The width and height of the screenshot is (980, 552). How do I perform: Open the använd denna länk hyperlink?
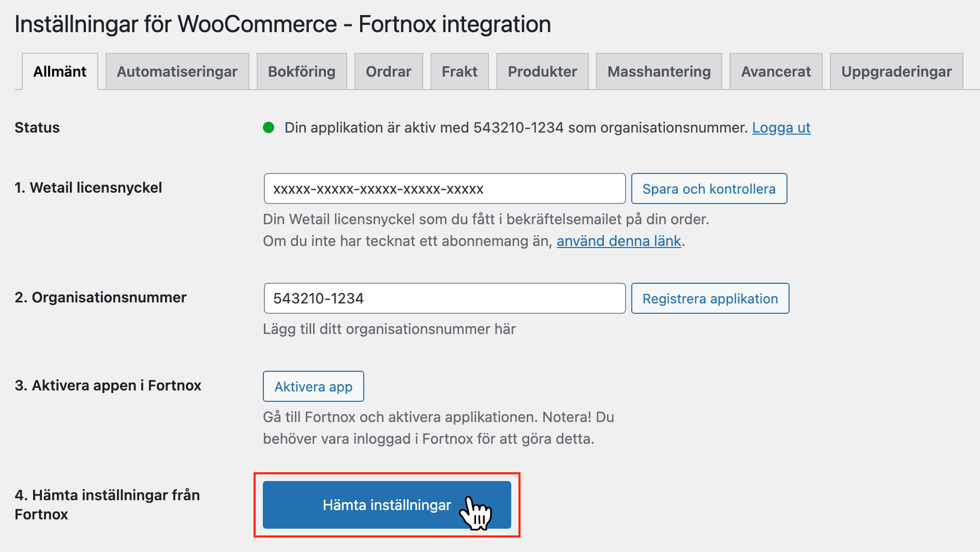(619, 241)
